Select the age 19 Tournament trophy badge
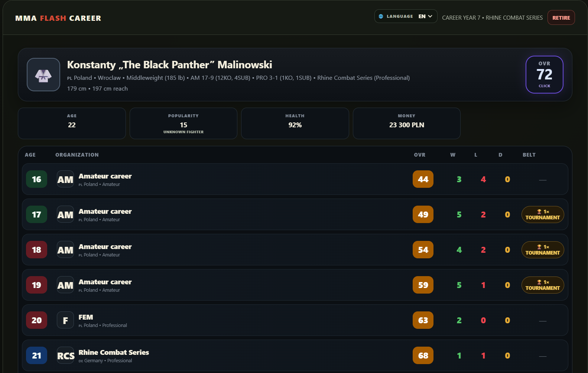Viewport: 588px width, 373px height. 543,285
